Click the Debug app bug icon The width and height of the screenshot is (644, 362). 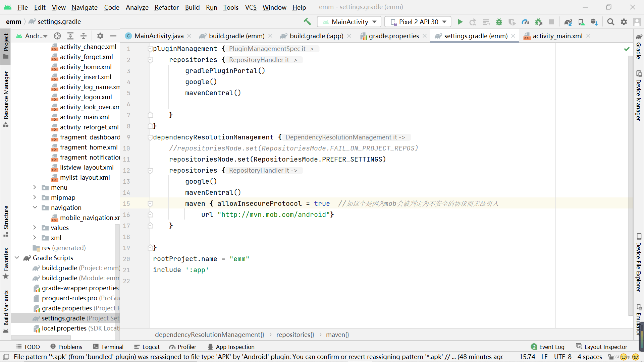(499, 22)
